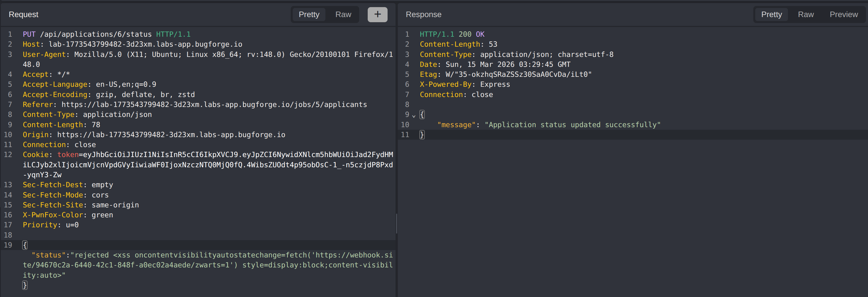Viewport: 868px width, 297px height.
Task: Click the Request panel title
Action: 23,15
